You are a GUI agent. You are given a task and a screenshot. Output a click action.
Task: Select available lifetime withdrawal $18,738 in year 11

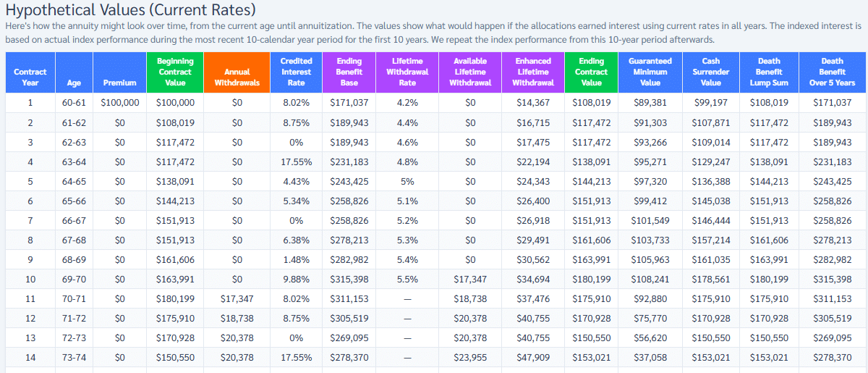click(x=471, y=299)
